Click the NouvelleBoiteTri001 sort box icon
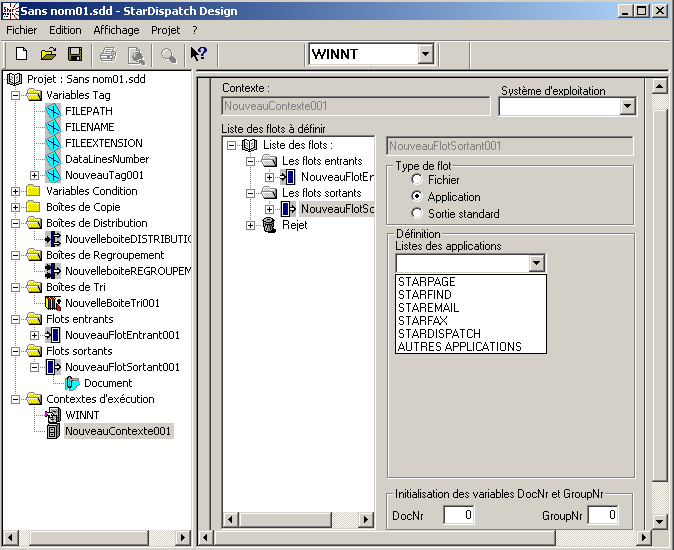The width and height of the screenshot is (674, 550). click(53, 303)
